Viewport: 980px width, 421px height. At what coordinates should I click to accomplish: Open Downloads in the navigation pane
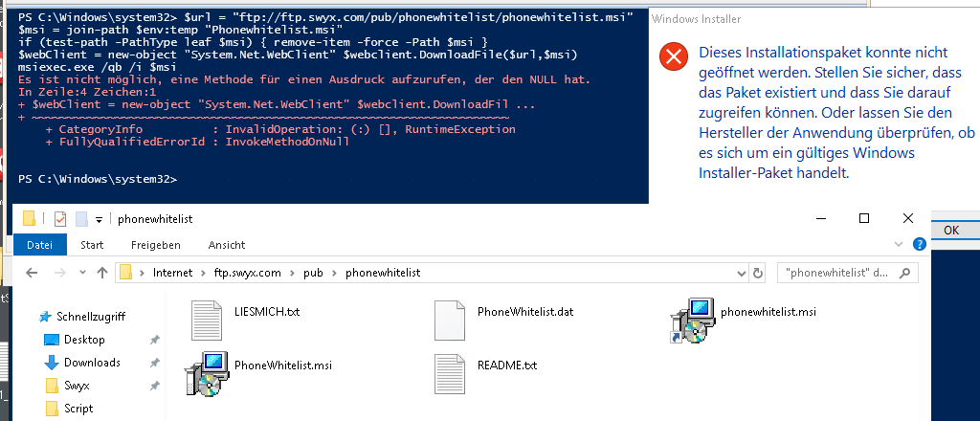(92, 363)
